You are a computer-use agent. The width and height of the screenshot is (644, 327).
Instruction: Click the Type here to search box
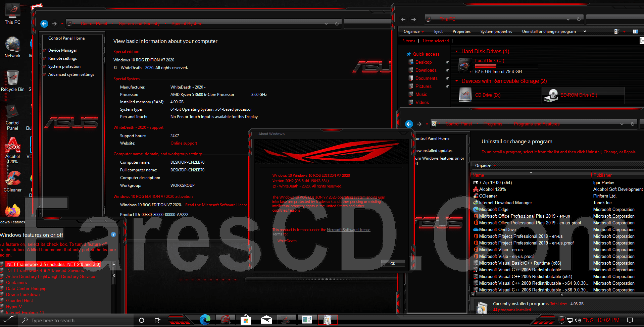(77, 320)
